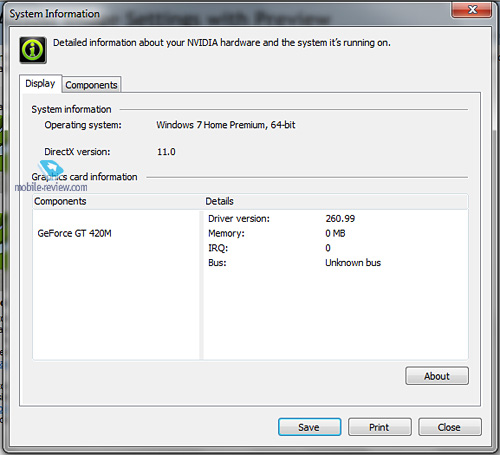
Task: Close the dialog with the red X
Action: click(x=471, y=9)
